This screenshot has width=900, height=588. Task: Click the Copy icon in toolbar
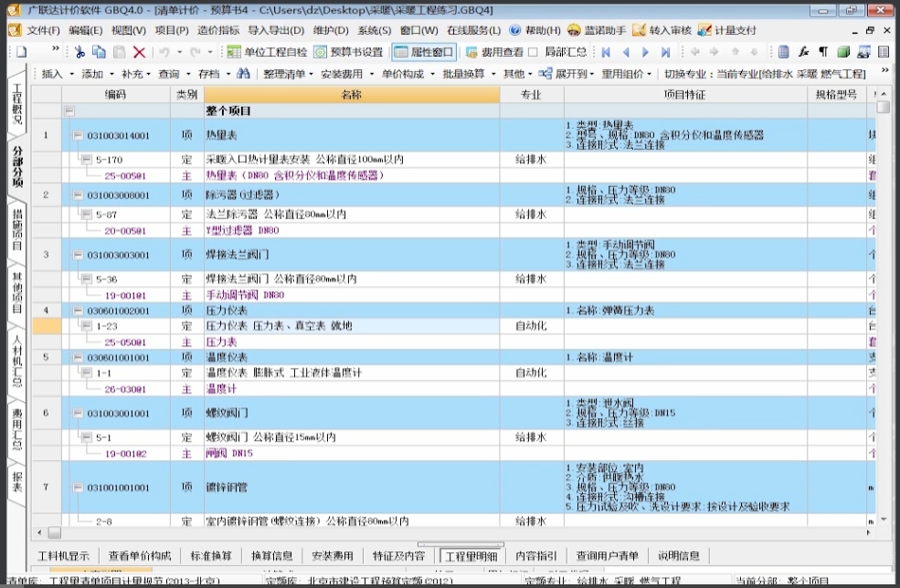(x=99, y=52)
